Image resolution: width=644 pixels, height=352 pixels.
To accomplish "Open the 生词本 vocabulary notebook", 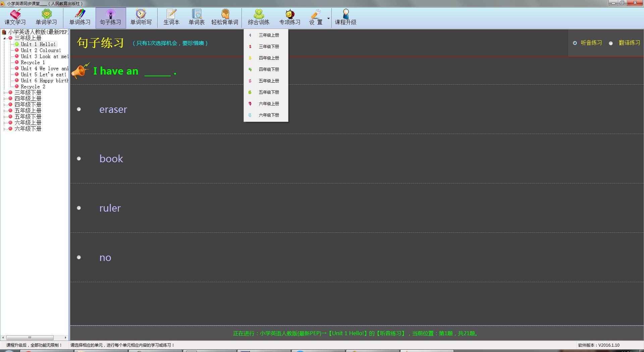I will [171, 17].
